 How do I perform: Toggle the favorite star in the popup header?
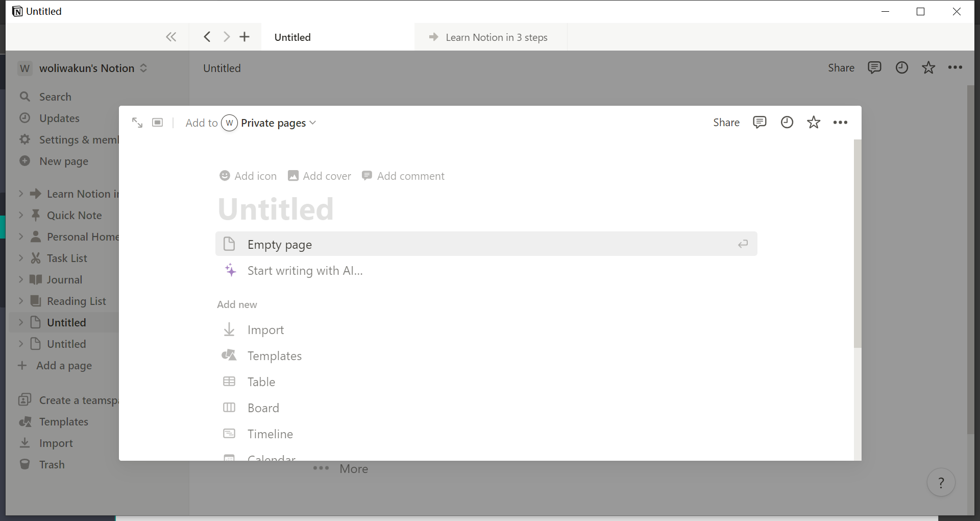[x=814, y=122]
